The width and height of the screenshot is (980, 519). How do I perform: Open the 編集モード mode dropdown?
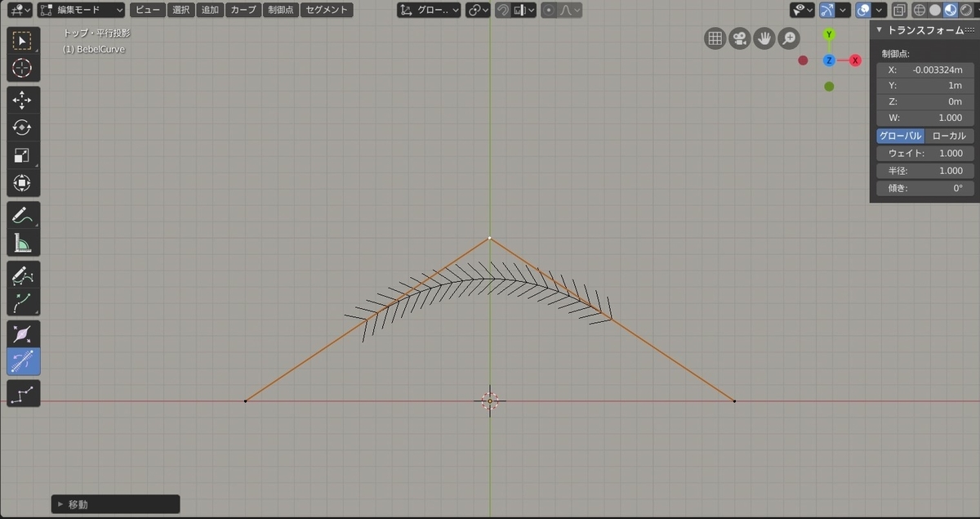pyautogui.click(x=82, y=11)
